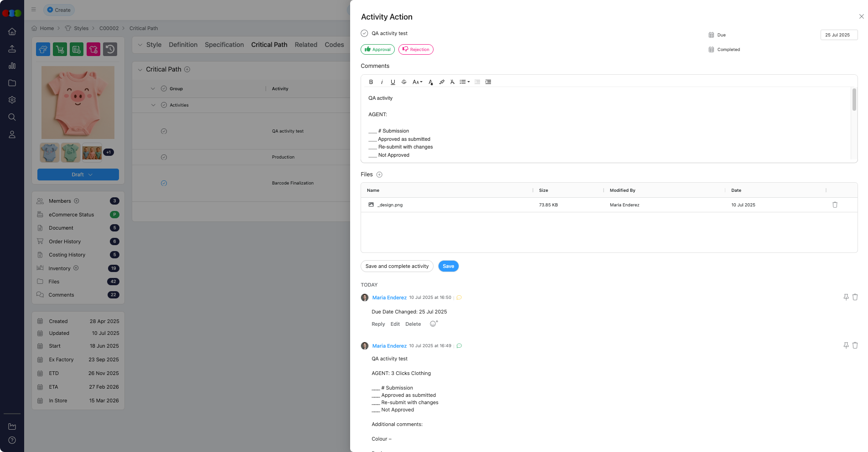Toggle the QA activity test completion circle
The height and width of the screenshot is (452, 868).
point(364,33)
